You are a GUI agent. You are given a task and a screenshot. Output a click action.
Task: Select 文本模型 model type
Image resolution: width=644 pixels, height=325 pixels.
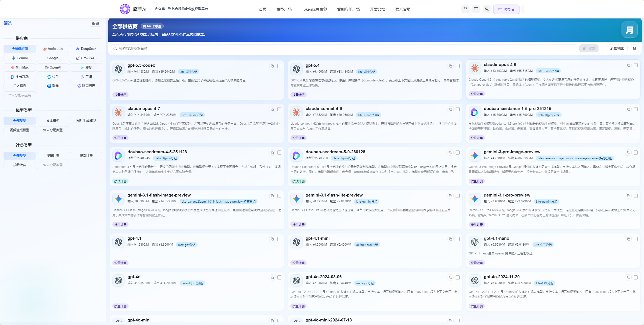click(53, 121)
